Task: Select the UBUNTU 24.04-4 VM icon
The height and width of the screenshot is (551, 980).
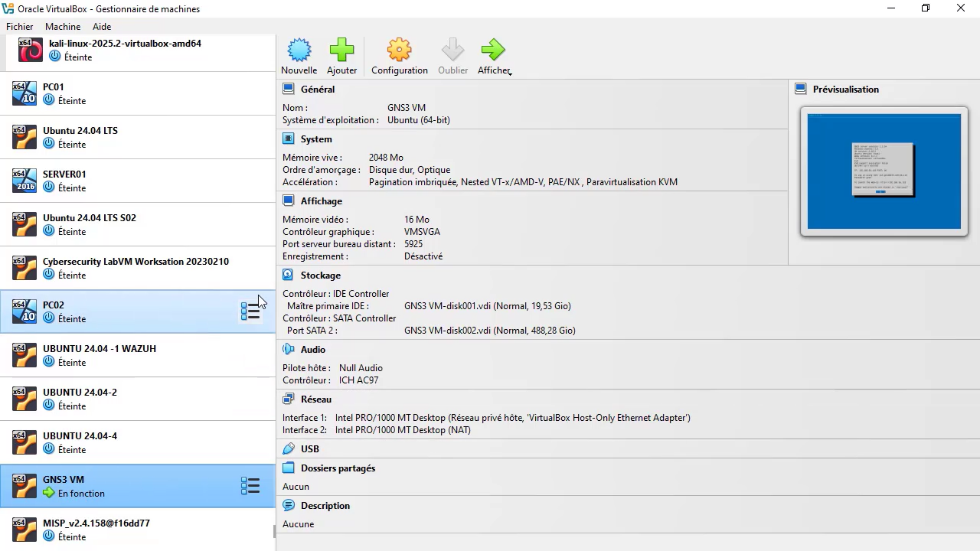Action: coord(24,443)
